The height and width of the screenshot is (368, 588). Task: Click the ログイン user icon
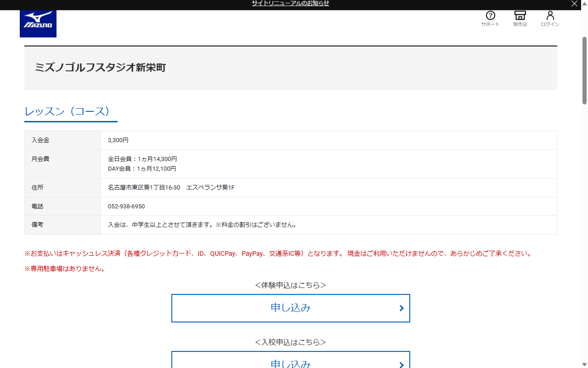550,18
